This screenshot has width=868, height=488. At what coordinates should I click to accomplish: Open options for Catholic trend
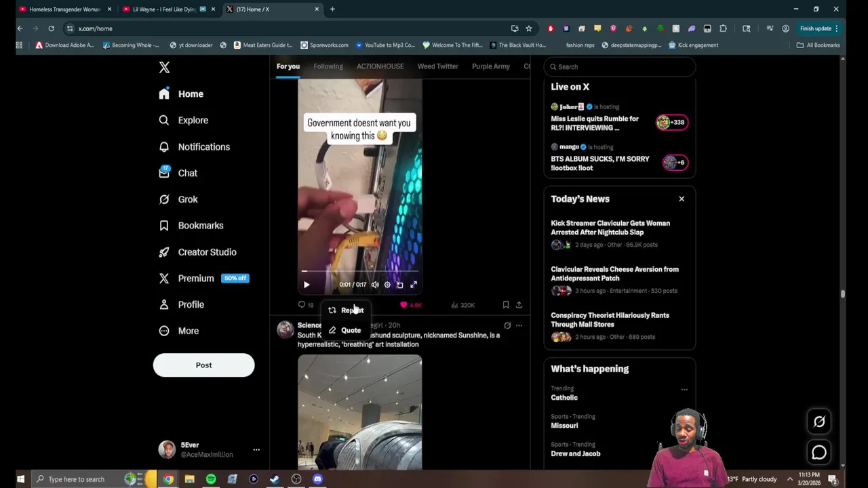684,390
